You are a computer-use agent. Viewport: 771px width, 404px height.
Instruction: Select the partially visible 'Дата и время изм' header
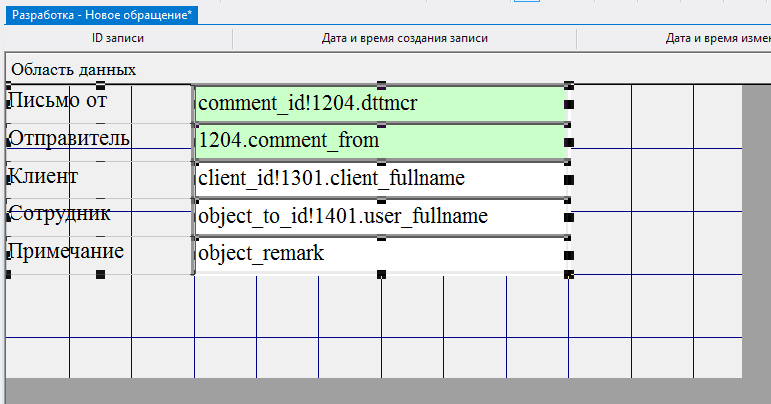click(x=717, y=39)
